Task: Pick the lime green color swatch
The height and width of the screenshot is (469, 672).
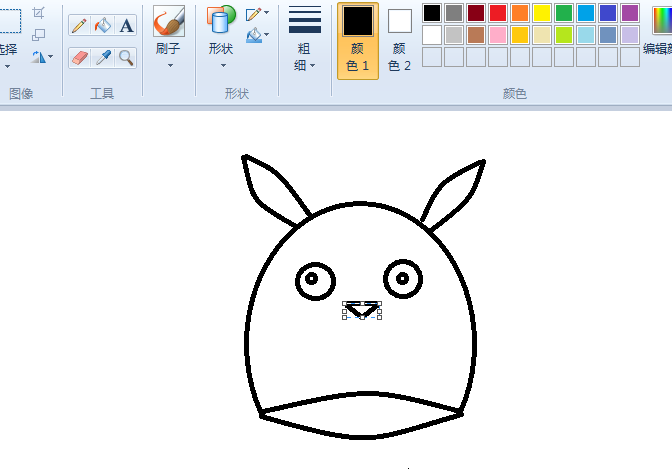Action: [x=564, y=35]
